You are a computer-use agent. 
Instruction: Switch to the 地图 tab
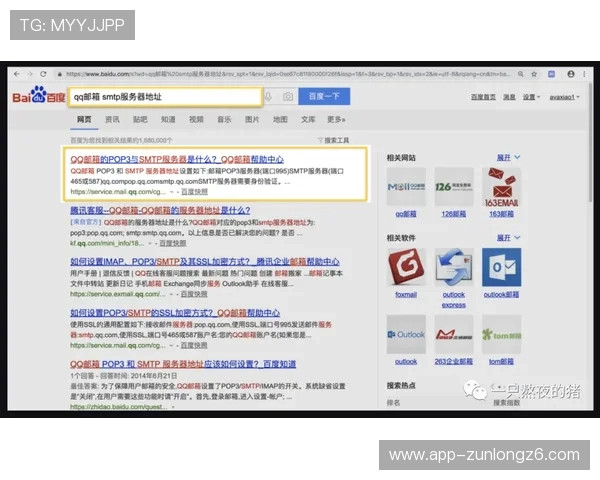pos(280,119)
